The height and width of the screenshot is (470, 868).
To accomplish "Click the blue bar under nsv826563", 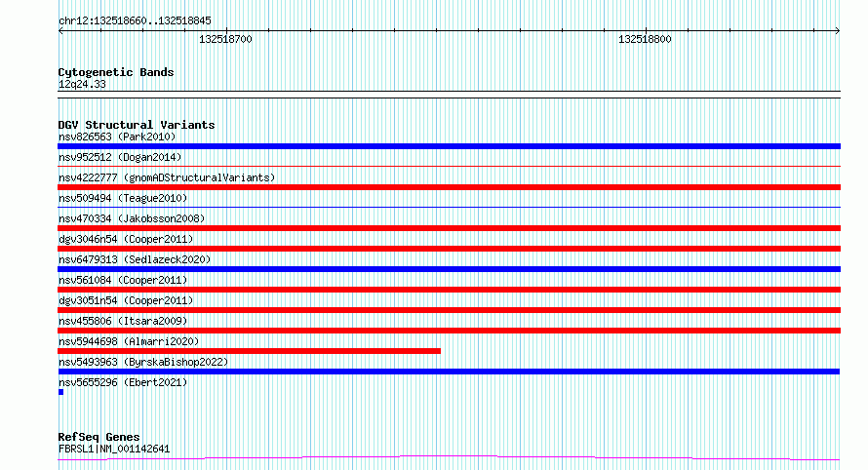I will (449, 146).
